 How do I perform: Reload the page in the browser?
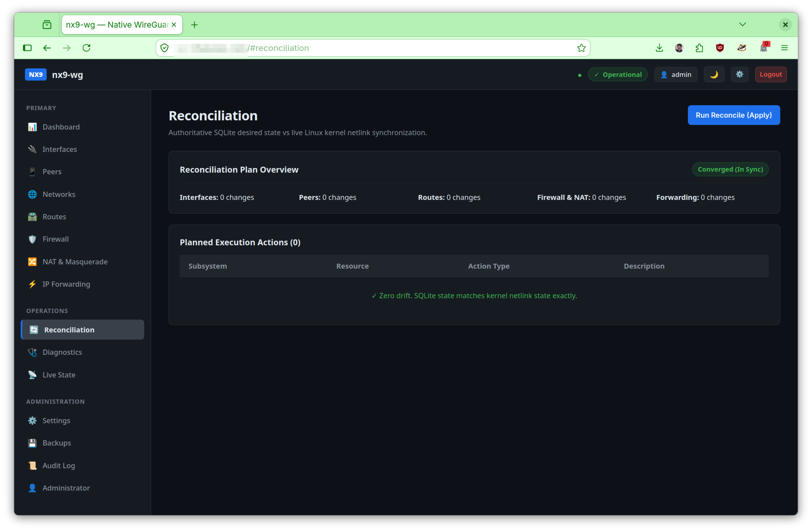[86, 48]
